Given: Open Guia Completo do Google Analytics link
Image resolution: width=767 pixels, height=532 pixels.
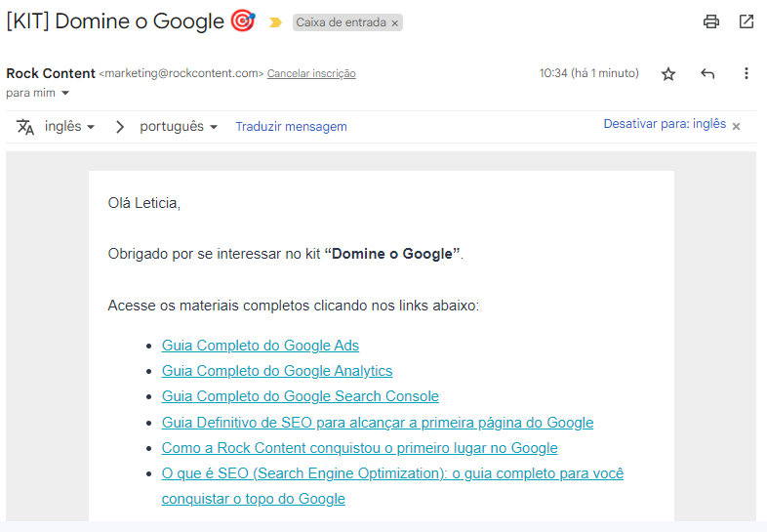Looking at the screenshot, I should tap(276, 371).
